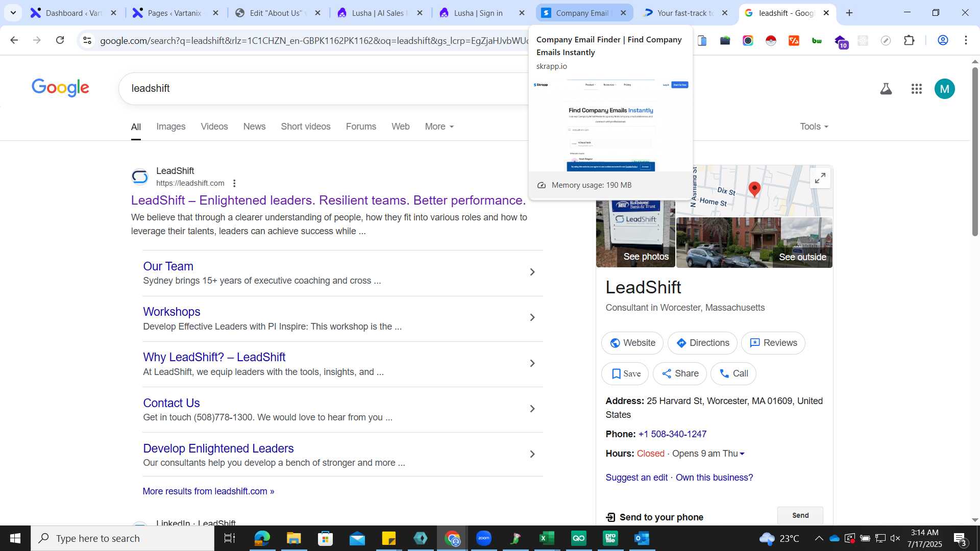Click the green bw extension icon
Screen dimensions: 980x551
[817, 40]
